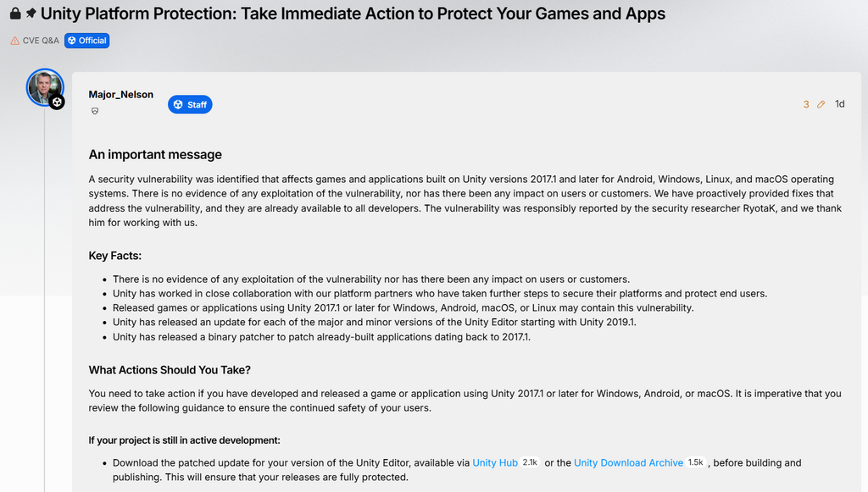Viewport: 868px width, 492px height.
Task: Click the 2.1k click counter beside Unity Hub
Action: pos(530,462)
